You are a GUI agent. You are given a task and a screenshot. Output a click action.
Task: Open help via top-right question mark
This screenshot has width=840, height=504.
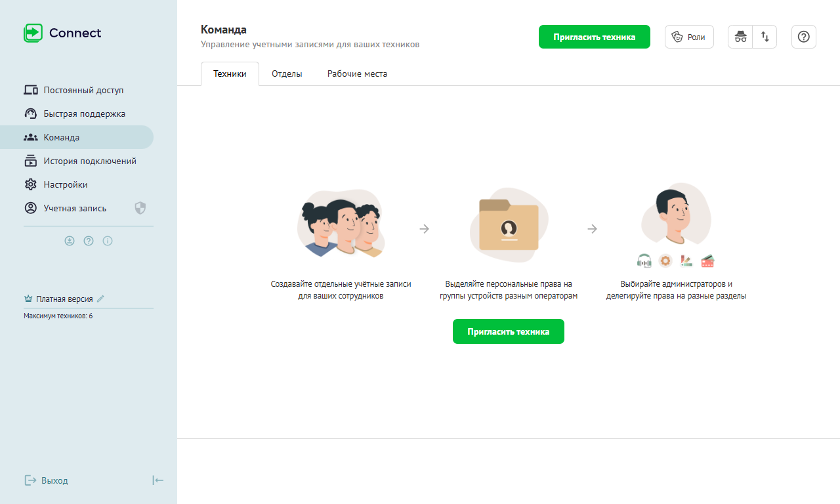click(x=803, y=37)
